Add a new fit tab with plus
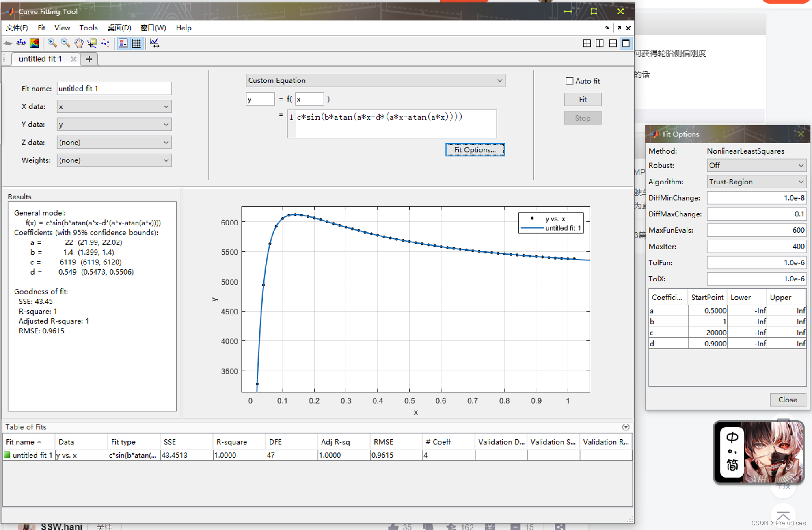The image size is (812, 530). pyautogui.click(x=89, y=59)
